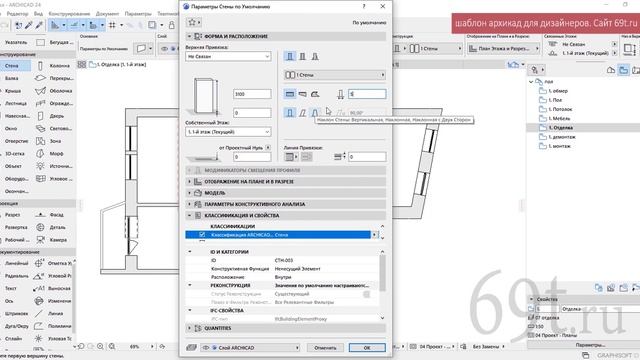Open the Собственный Этаж story dropdown

pyautogui.click(x=228, y=132)
